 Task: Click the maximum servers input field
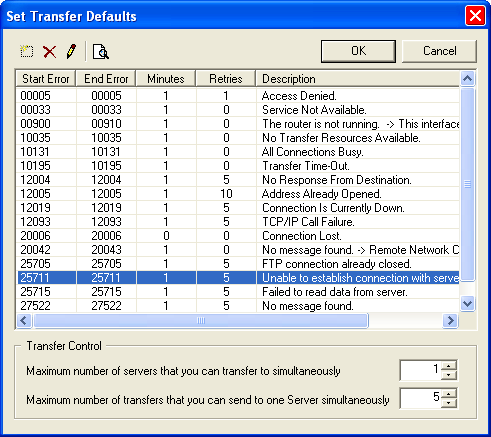tap(421, 370)
